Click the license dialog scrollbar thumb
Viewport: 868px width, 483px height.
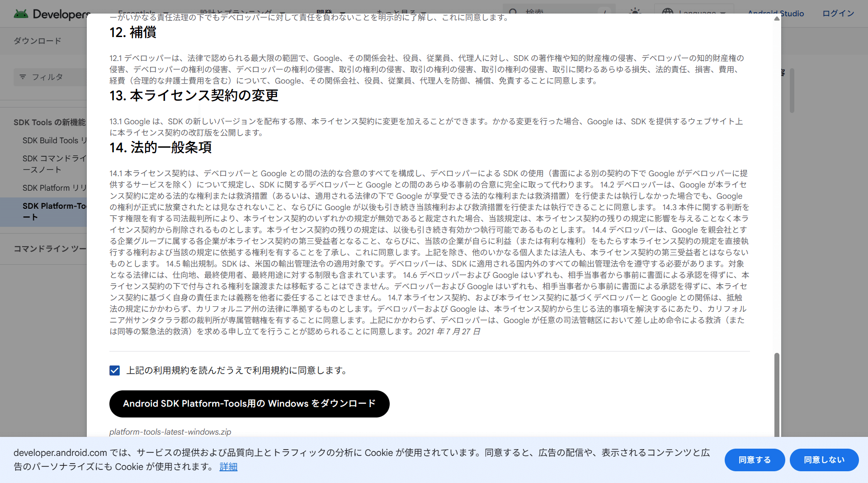pyautogui.click(x=777, y=394)
